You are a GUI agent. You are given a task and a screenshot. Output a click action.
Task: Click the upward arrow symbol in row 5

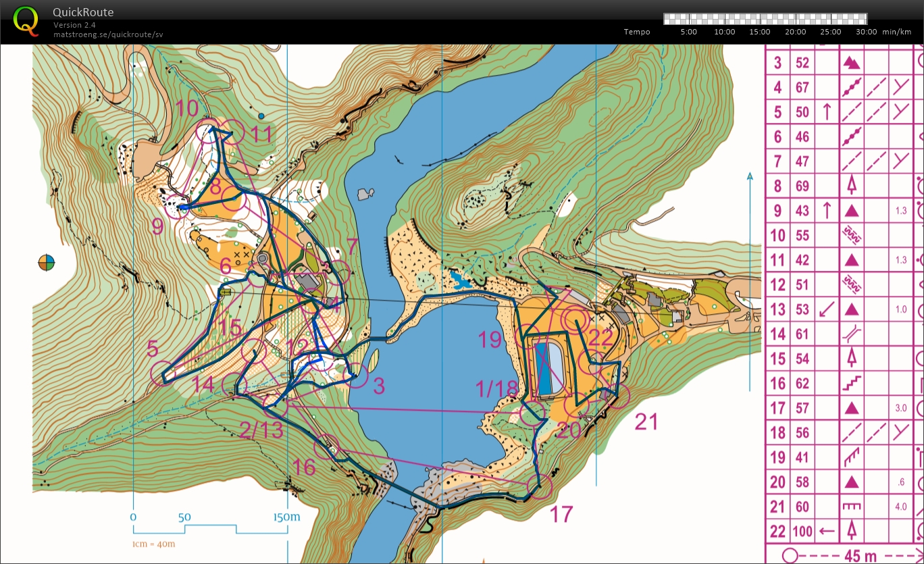tap(827, 112)
